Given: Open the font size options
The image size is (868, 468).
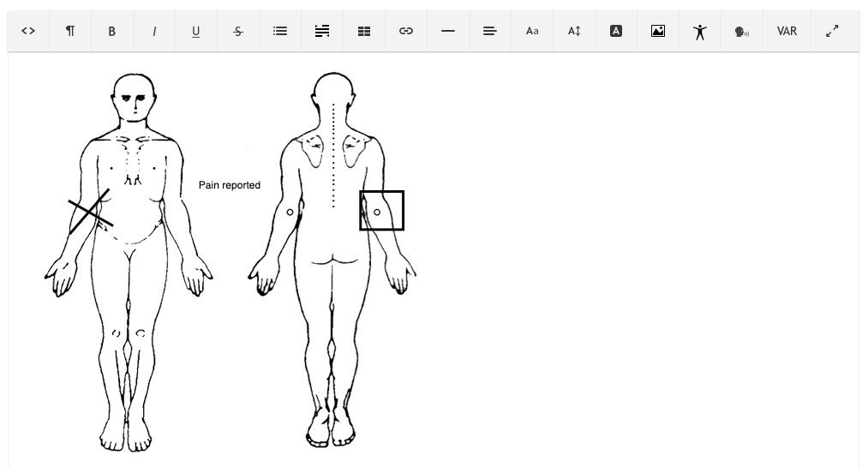Looking at the screenshot, I should (574, 31).
